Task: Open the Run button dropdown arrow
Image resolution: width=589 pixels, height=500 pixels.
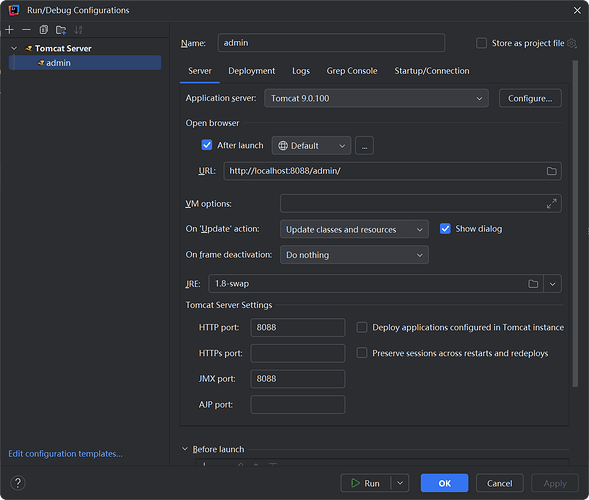Action: (400, 483)
